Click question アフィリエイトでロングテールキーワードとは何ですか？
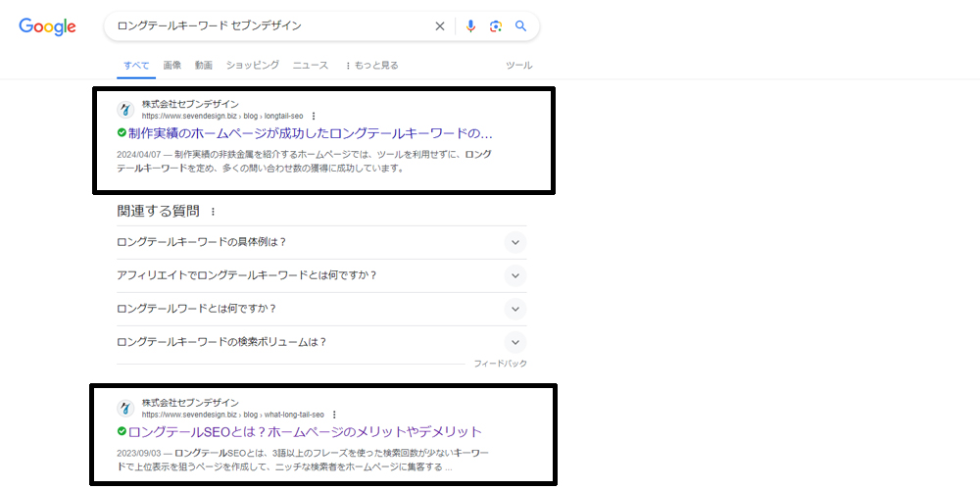 click(248, 275)
